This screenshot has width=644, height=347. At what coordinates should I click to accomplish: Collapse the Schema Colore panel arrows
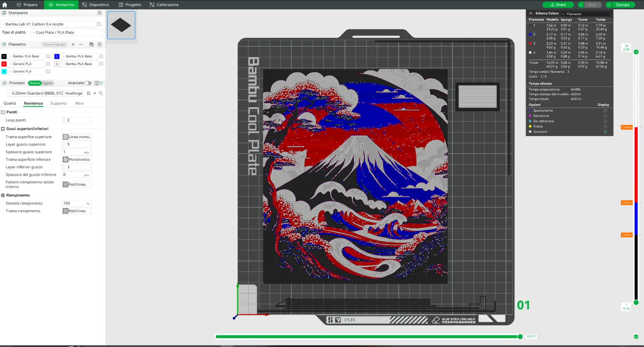point(531,13)
